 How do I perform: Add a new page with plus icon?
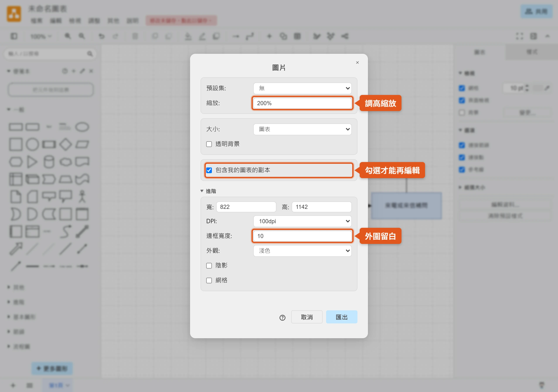tap(13, 385)
